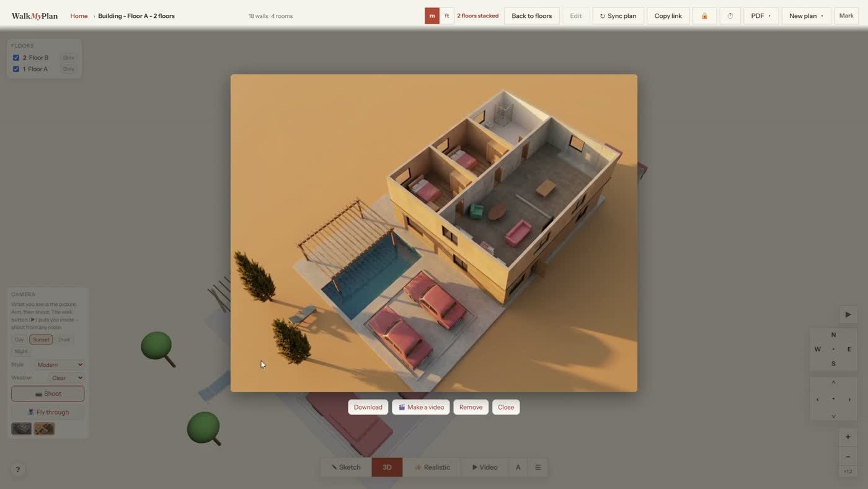
Task: Click the lock icon in top toolbar
Action: tap(704, 16)
